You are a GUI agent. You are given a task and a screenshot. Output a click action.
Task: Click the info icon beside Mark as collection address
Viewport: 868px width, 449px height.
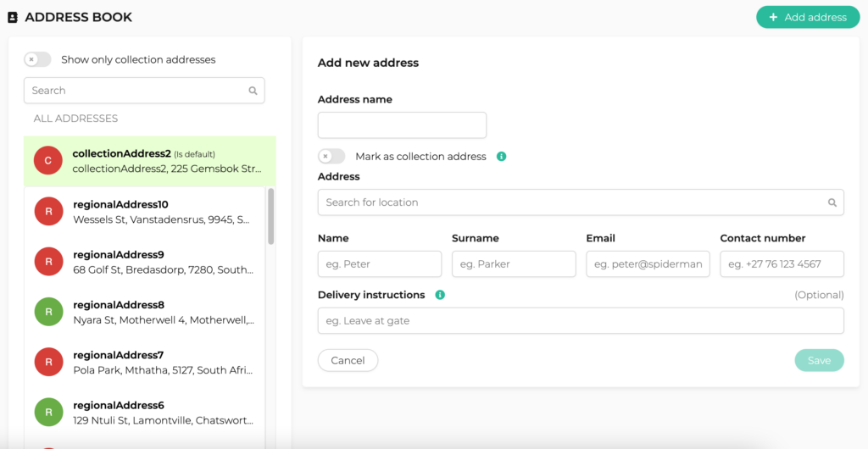point(502,157)
